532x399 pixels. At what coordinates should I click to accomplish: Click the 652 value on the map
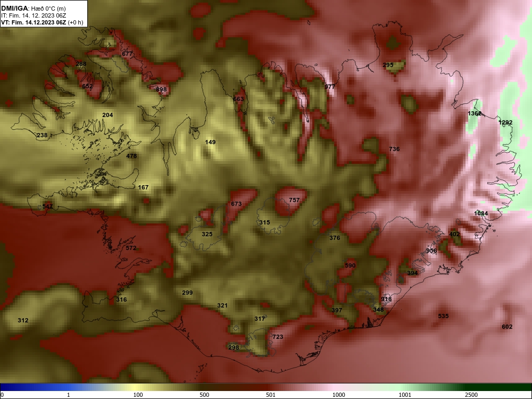tap(87, 86)
